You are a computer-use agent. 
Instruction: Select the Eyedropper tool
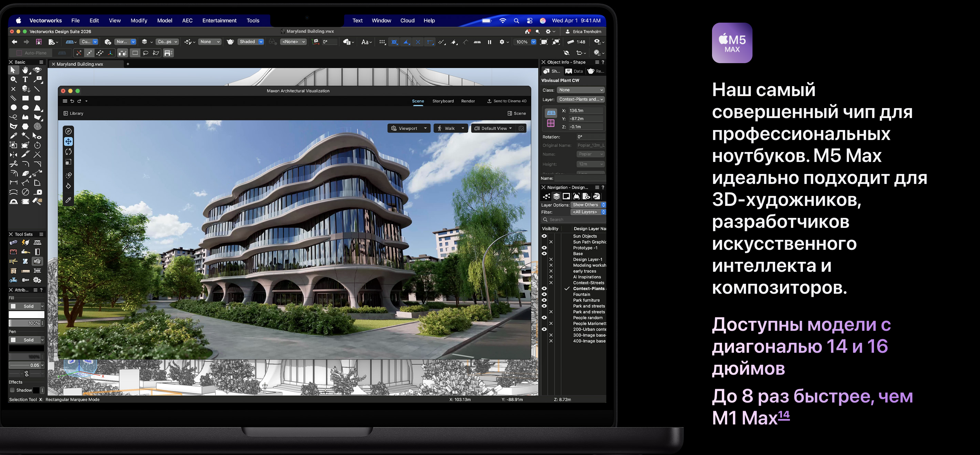(x=13, y=136)
